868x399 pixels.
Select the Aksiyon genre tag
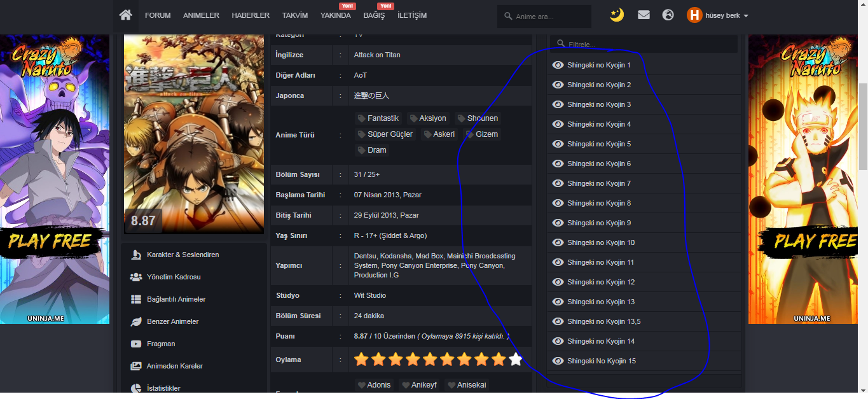428,118
